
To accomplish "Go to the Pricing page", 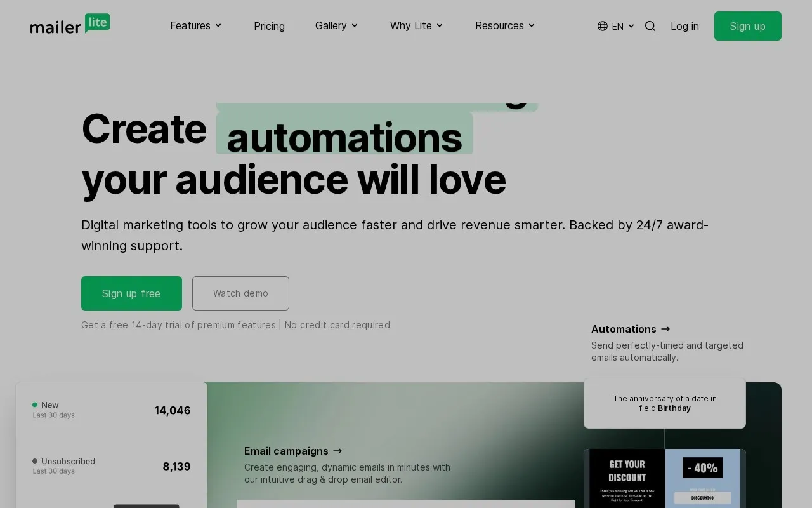I will coord(269,26).
